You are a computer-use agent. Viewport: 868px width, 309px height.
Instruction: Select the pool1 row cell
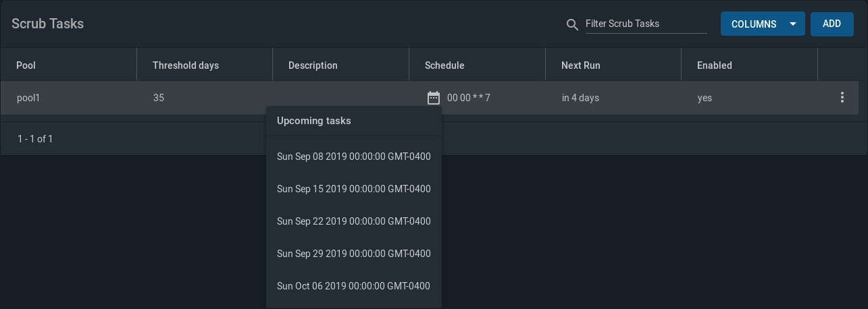click(29, 98)
